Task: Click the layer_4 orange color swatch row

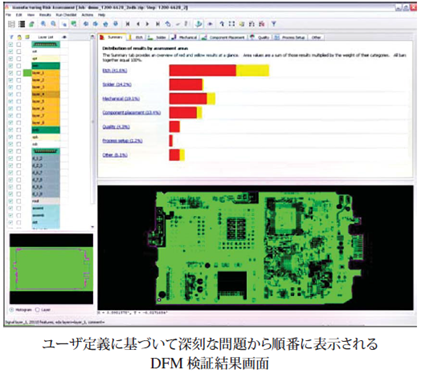Action: (46, 94)
